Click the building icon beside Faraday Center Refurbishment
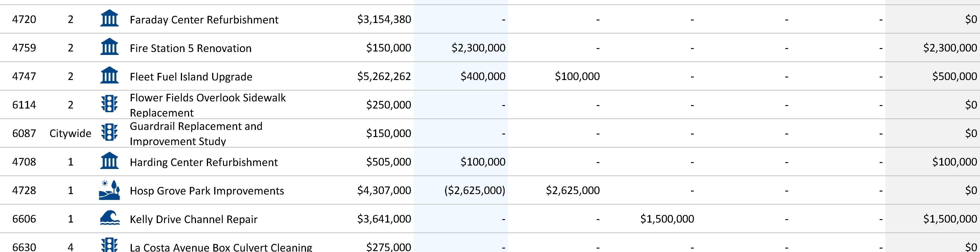This screenshot has height=252, width=980. pyautogui.click(x=109, y=19)
